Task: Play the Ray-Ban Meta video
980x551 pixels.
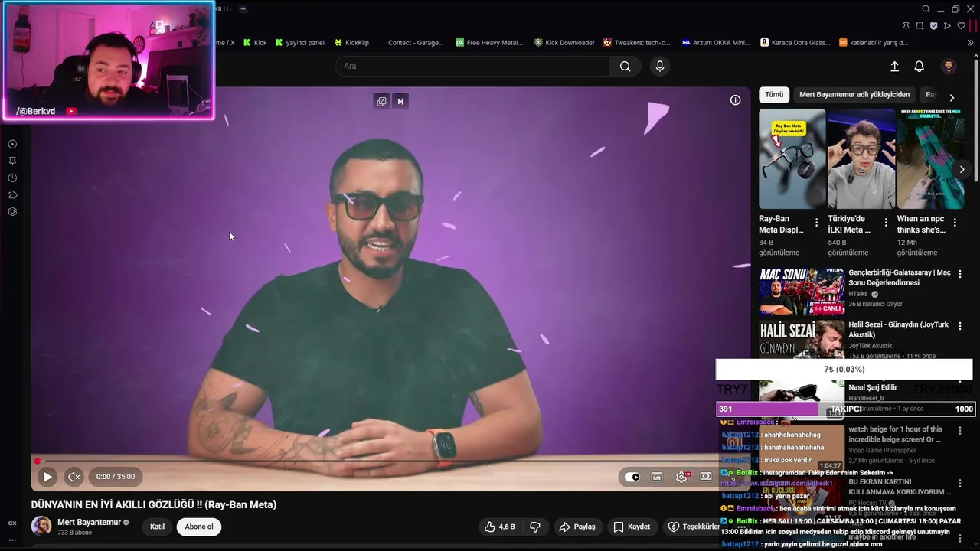Action: 47,477
